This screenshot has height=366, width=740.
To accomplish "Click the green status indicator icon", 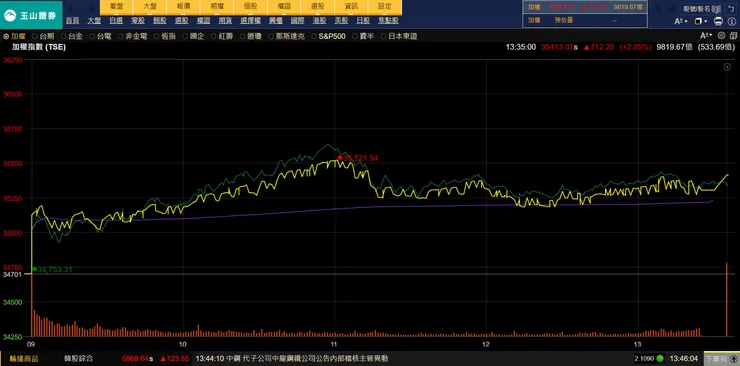I will 660,358.
